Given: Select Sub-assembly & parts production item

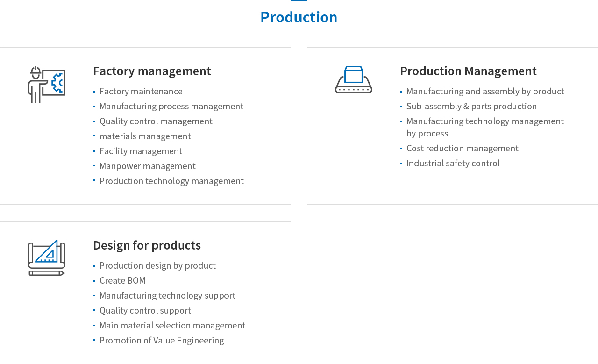Looking at the screenshot, I should [471, 106].
